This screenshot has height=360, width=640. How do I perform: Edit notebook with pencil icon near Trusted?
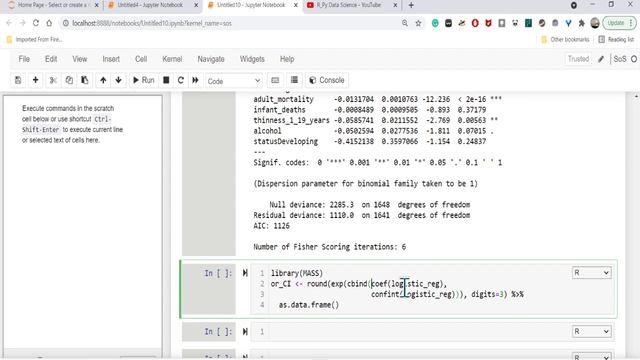(601, 59)
